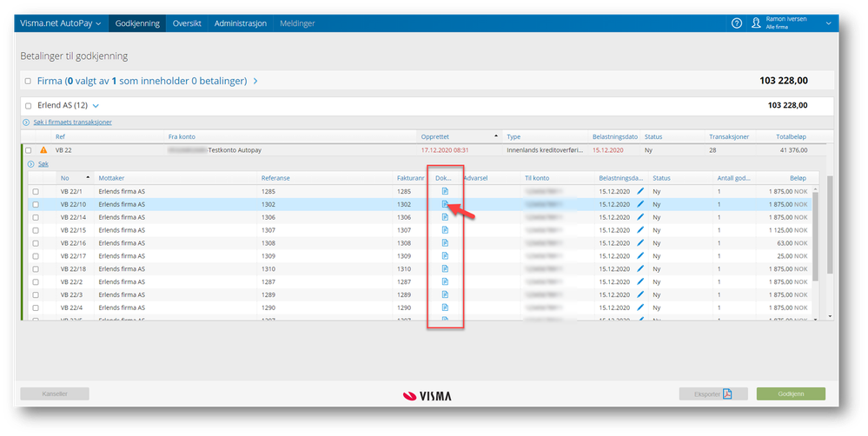Open the document icon for VB 22/15

pyautogui.click(x=445, y=229)
